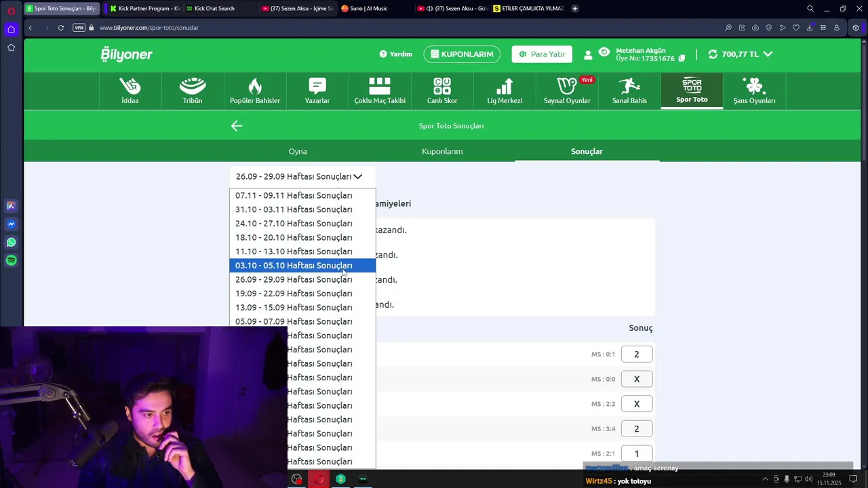Switch to the Sonuçlar tab
The height and width of the screenshot is (488, 868).
[x=587, y=151]
